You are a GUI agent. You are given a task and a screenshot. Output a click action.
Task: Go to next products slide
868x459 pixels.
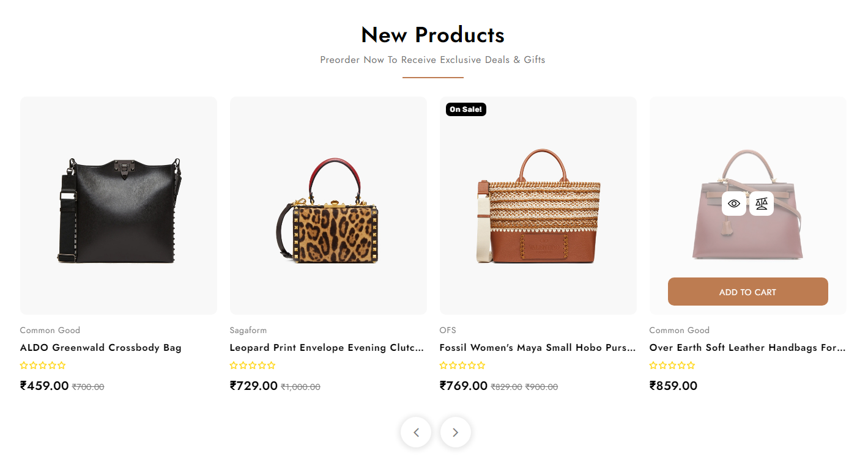[x=455, y=432]
